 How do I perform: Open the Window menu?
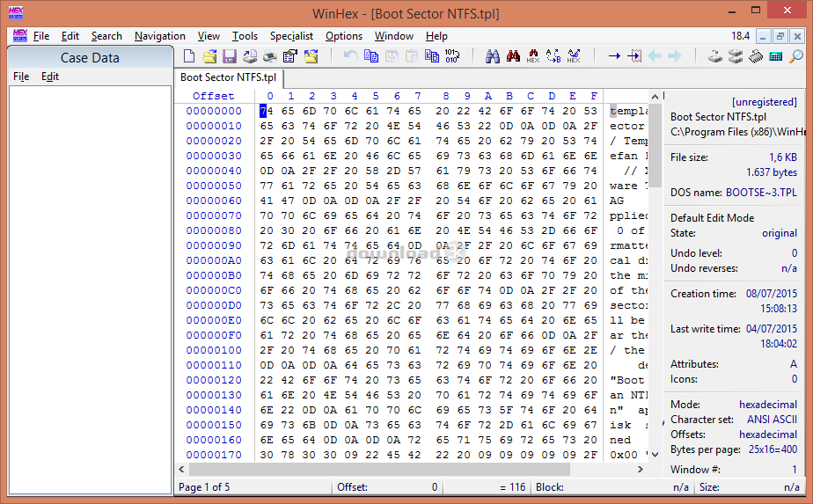pos(394,36)
